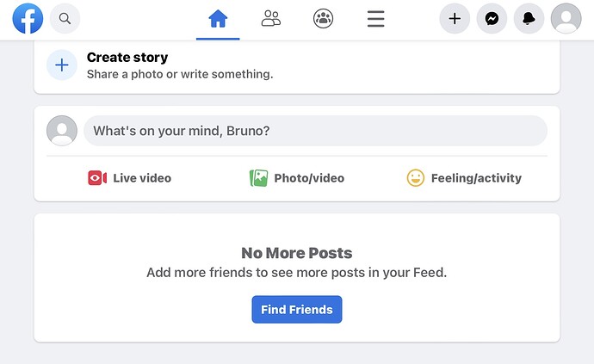Open the search magnifier icon
Image resolution: width=594 pixels, height=364 pixels.
[65, 18]
